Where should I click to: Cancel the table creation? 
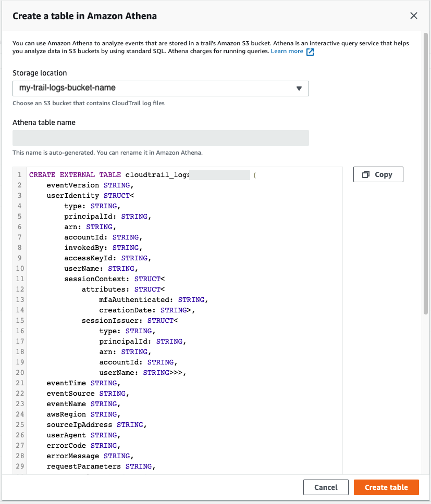pos(326,487)
